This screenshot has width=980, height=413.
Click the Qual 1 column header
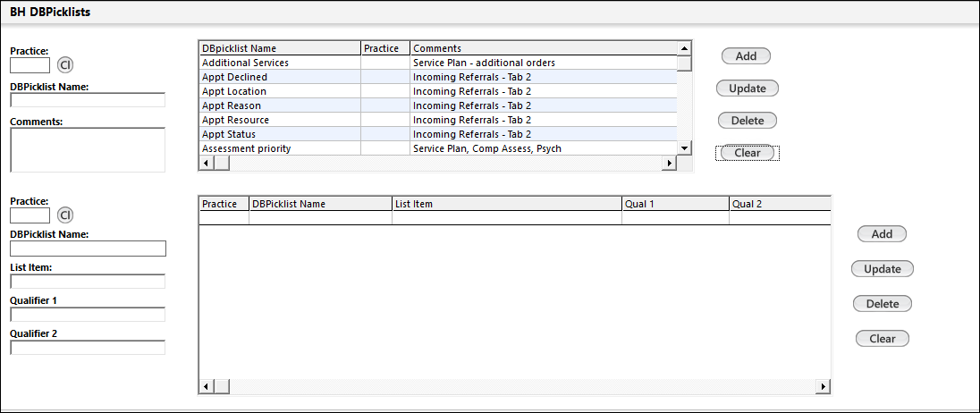(674, 204)
